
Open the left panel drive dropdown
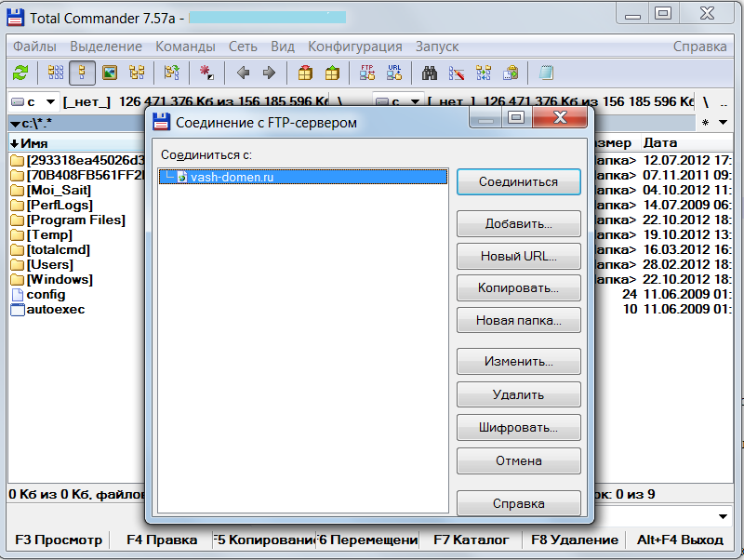[x=35, y=101]
